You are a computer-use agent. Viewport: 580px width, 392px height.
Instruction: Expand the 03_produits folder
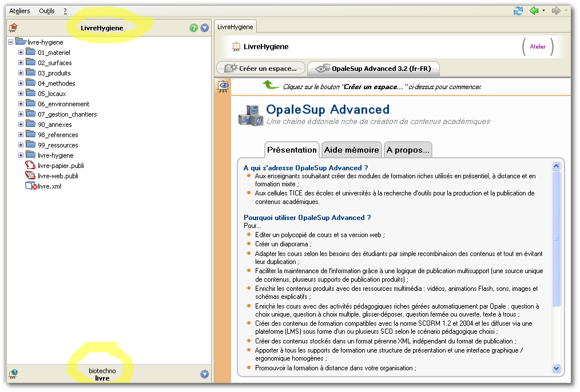pos(21,73)
